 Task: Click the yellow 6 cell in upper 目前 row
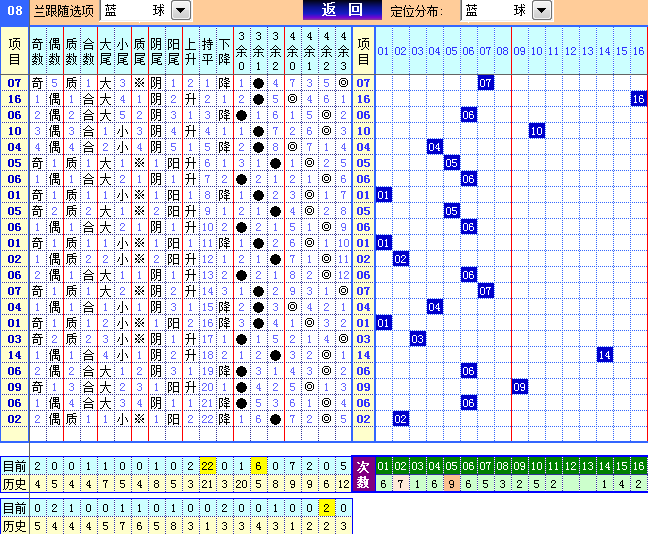coord(259,466)
